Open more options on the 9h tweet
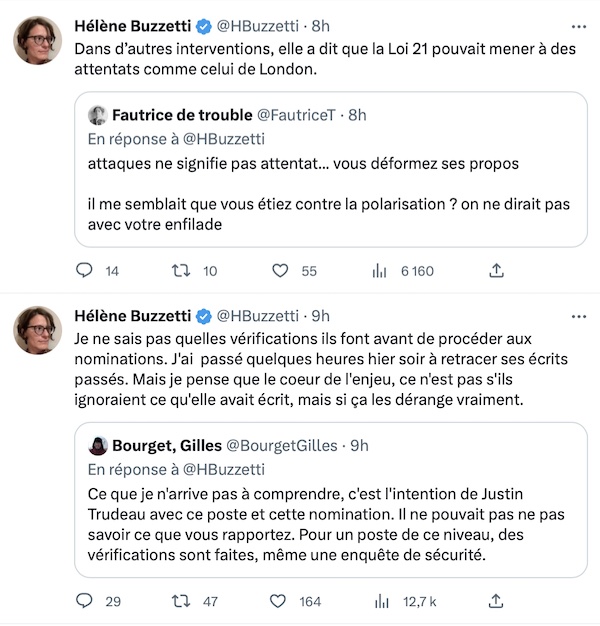The image size is (600, 626). [578, 317]
